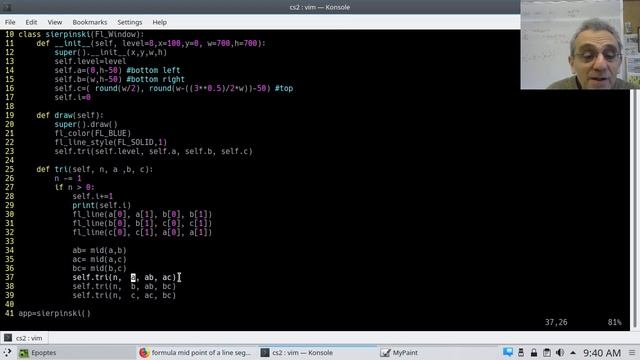Screen dimensions: 640x360
Task: Click the terminal scrollbar
Action: pos(635,208)
